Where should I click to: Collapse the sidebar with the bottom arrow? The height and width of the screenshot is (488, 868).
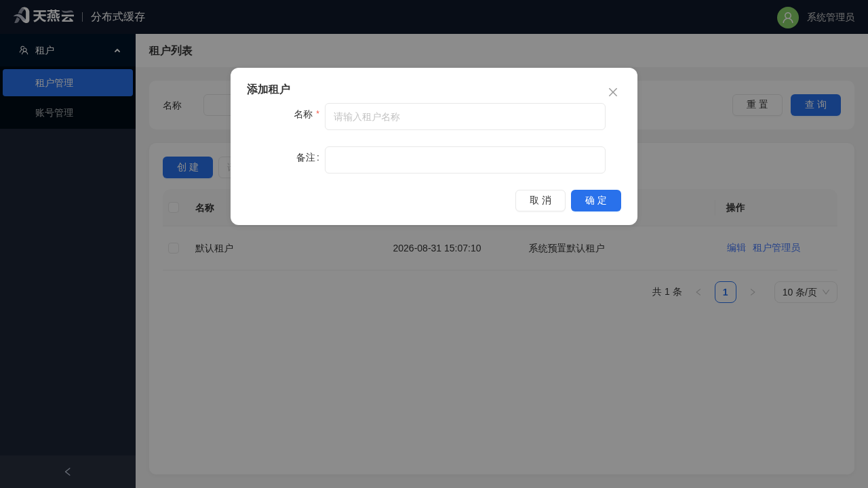(x=68, y=472)
